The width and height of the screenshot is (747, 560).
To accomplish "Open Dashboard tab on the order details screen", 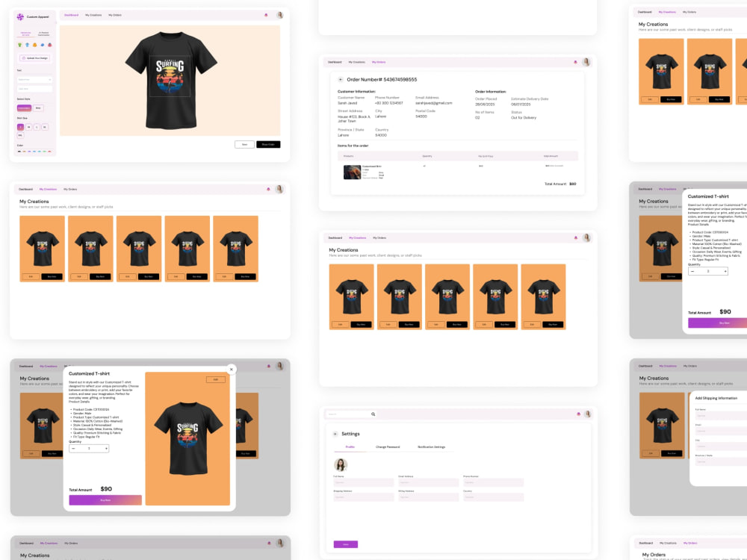I will [335, 62].
